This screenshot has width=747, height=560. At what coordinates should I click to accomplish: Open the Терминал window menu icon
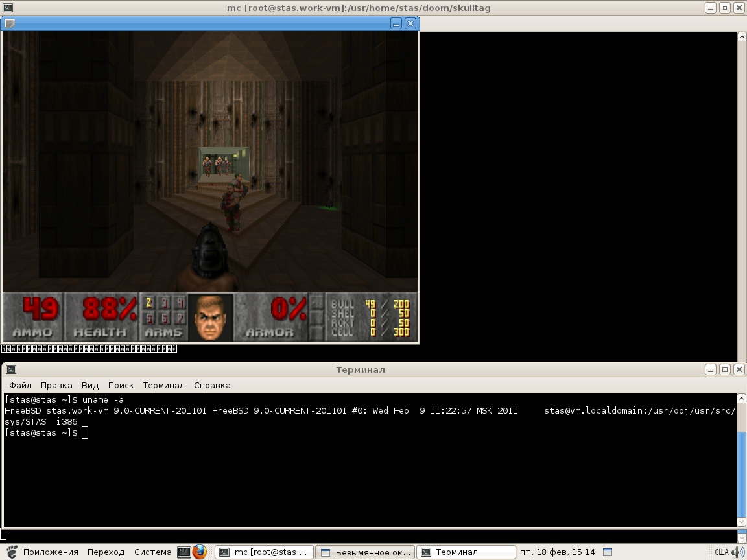(x=10, y=369)
